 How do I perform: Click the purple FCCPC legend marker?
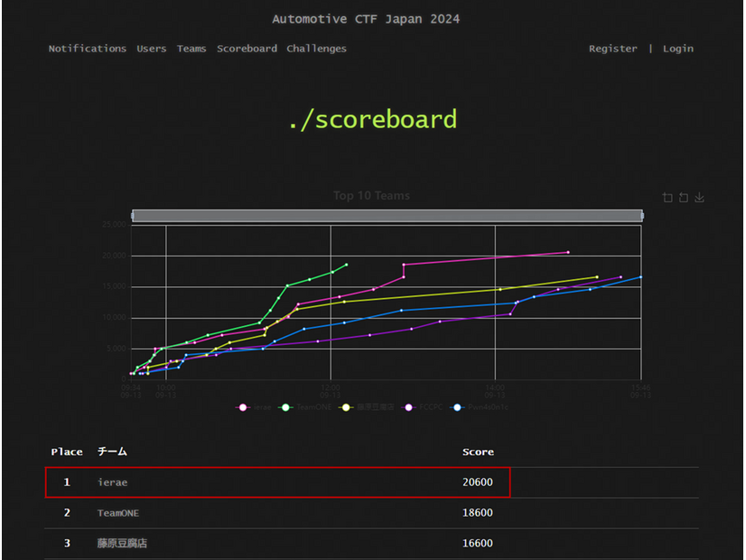point(410,407)
